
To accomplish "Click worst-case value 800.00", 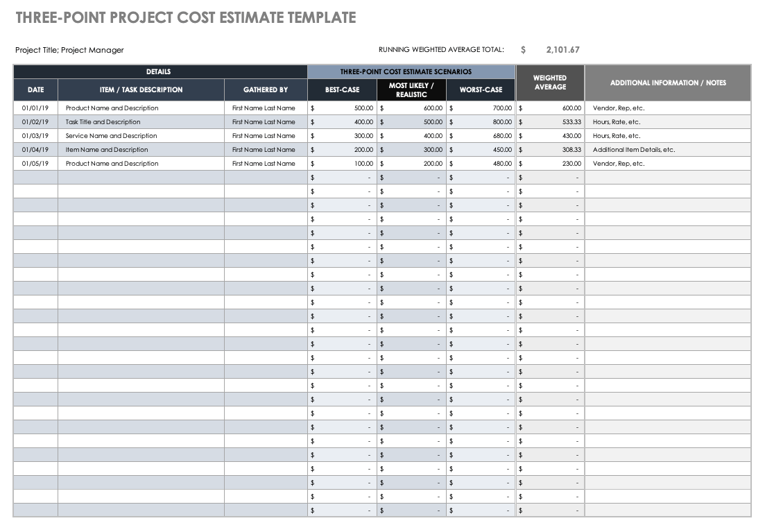I will click(481, 122).
